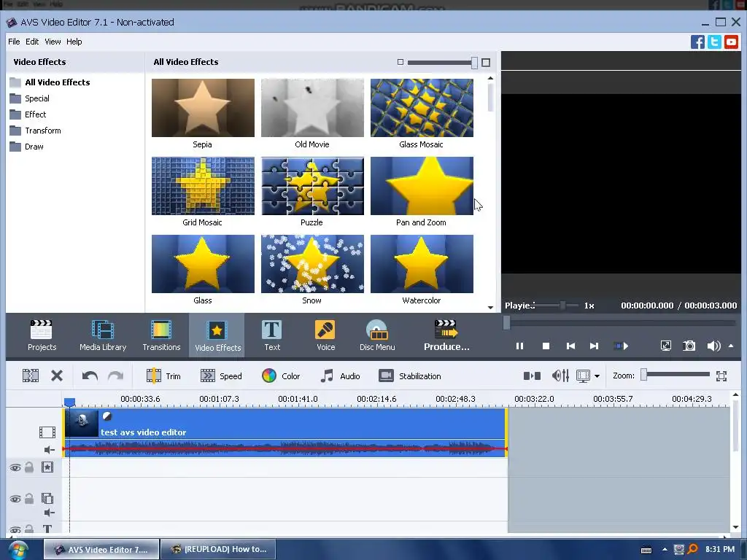Expand the volume level arrow

point(731,346)
